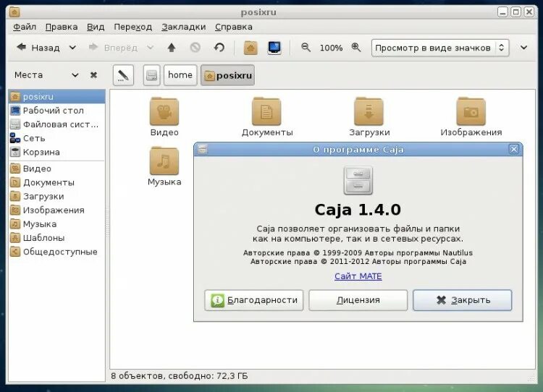The height and width of the screenshot is (392, 543).
Task: Open Сеть in the sidebar
Action: 56,138
